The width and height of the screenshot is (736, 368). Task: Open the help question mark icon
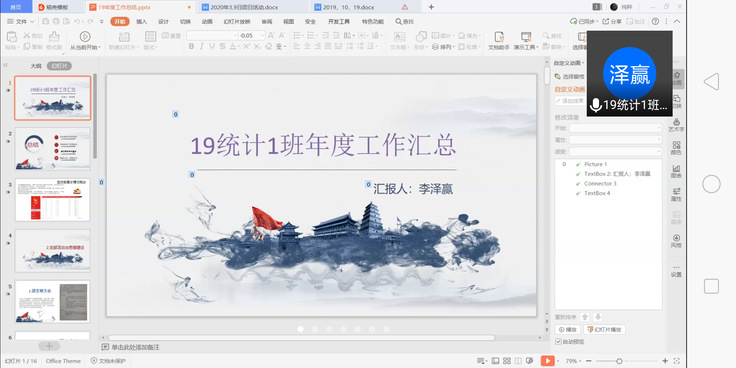(x=655, y=21)
